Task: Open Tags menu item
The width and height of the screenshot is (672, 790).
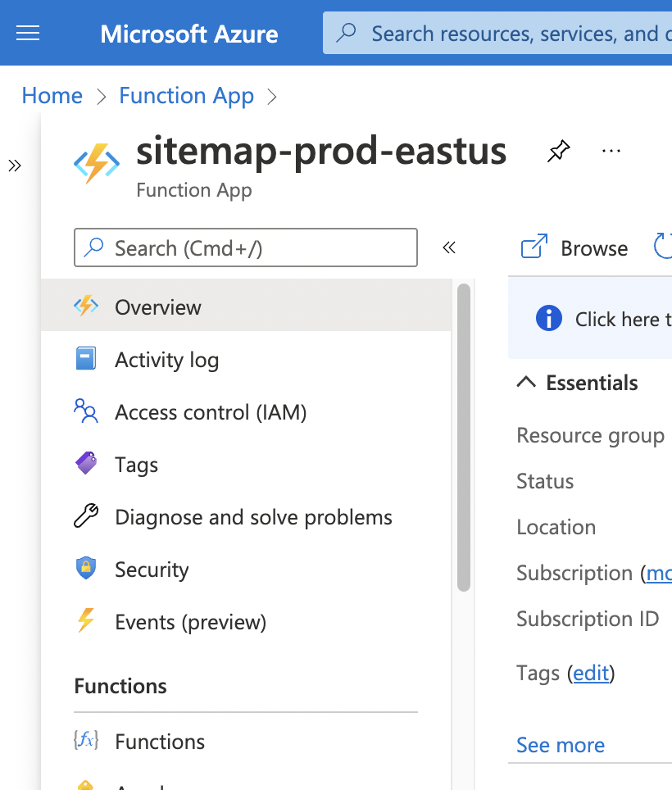Action: (247, 464)
